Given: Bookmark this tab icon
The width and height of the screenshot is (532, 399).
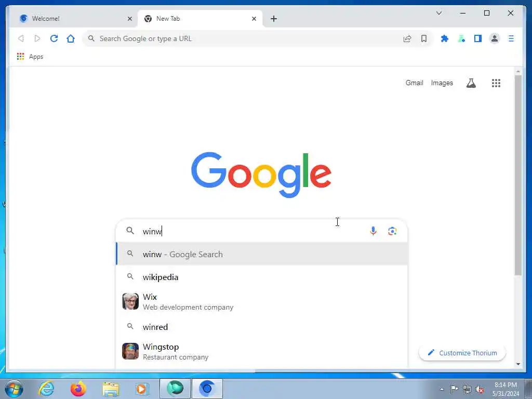Looking at the screenshot, I should (x=424, y=38).
